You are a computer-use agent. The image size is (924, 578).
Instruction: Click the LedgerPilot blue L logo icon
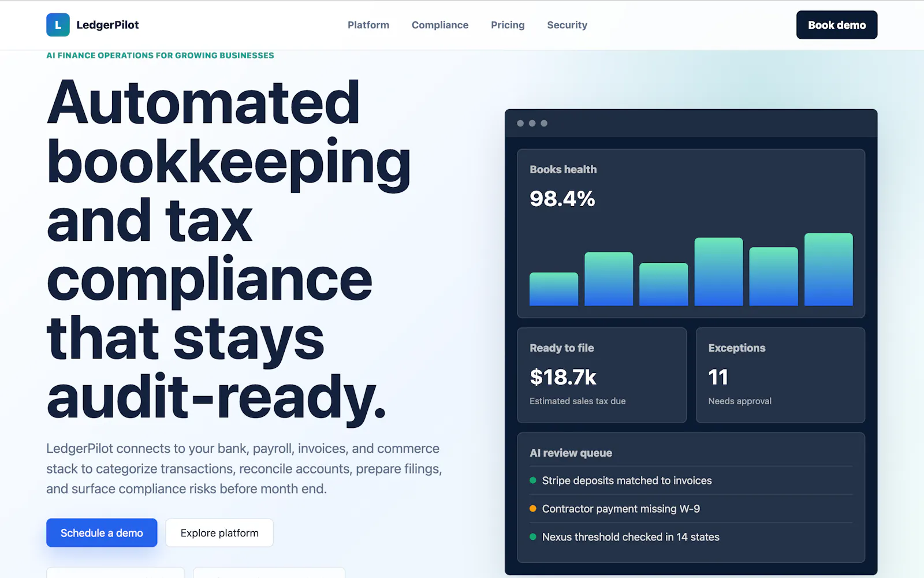[x=58, y=25]
